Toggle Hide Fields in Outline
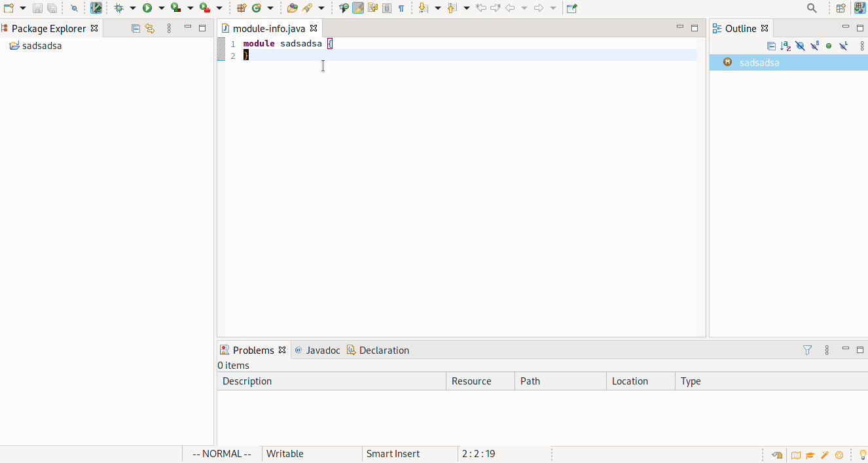The height and width of the screenshot is (463, 868). 800,46
